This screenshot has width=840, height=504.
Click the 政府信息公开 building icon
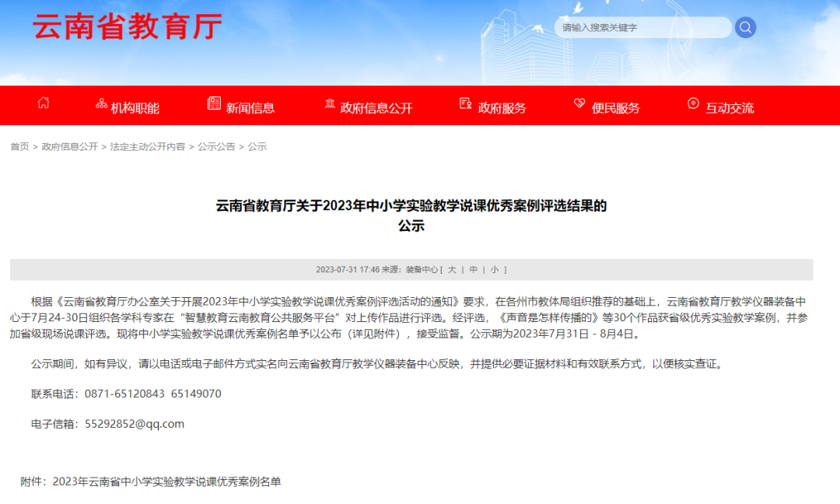tap(330, 103)
